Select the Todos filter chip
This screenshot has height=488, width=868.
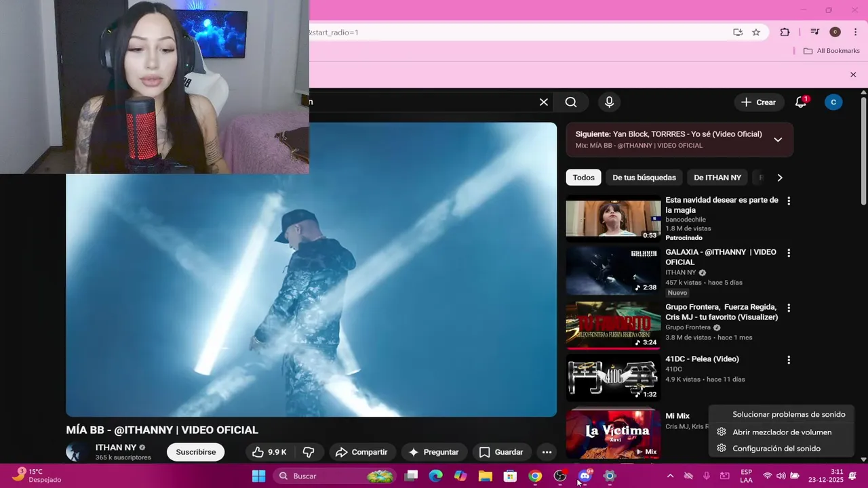(x=583, y=178)
